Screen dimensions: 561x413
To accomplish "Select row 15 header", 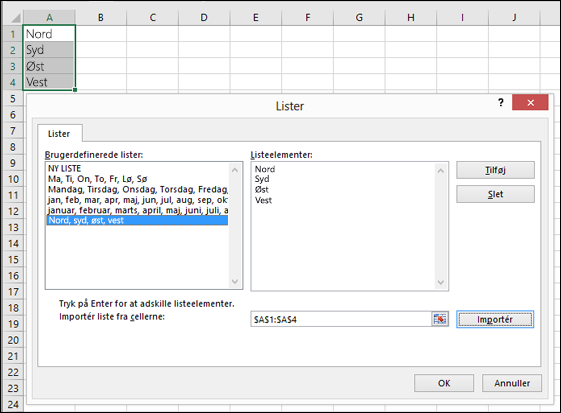I will point(13,259).
